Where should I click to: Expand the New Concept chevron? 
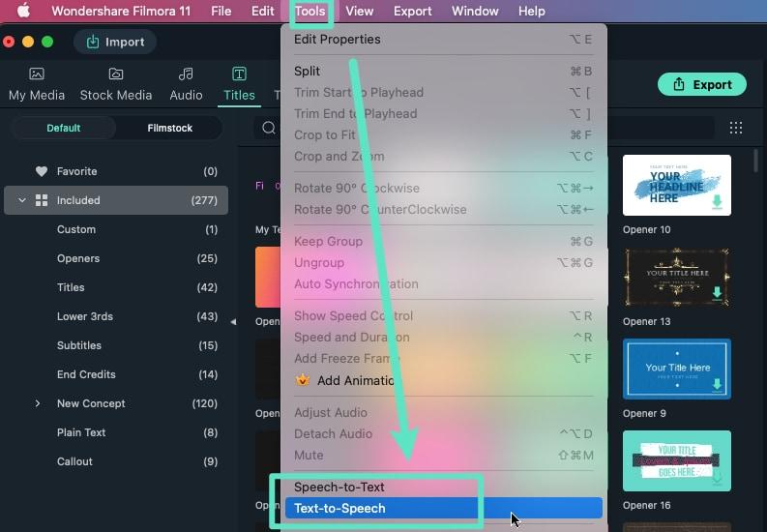37,403
